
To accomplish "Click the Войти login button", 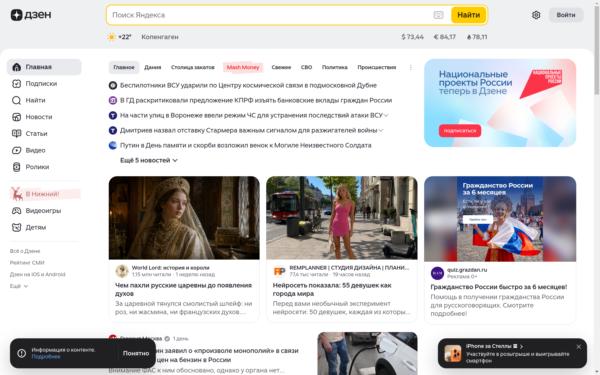I will tap(566, 15).
